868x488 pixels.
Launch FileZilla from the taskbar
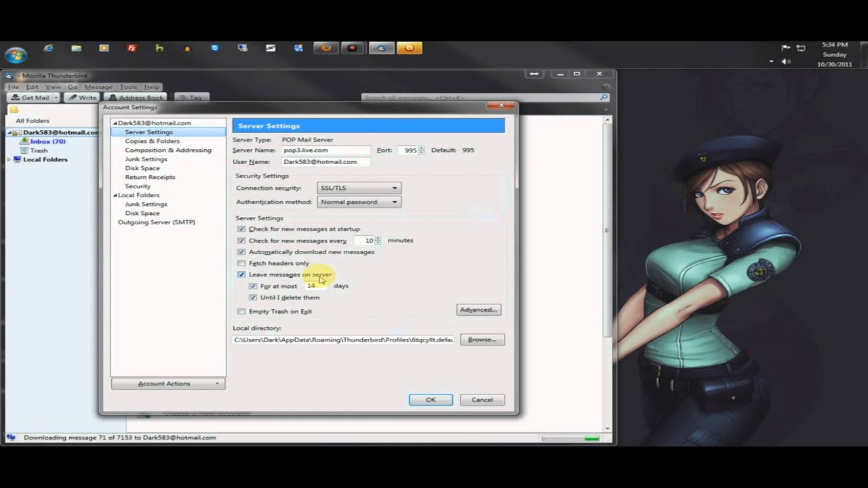(132, 48)
